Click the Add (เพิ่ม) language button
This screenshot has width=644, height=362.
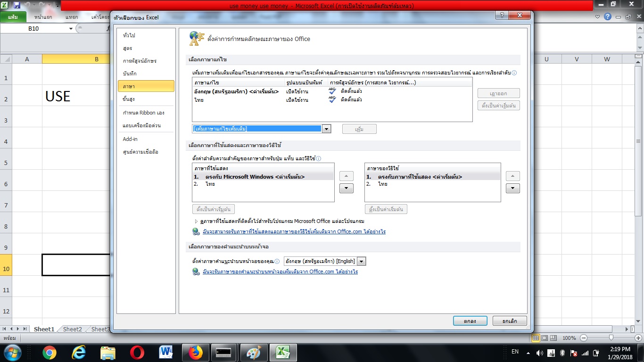[x=359, y=129]
